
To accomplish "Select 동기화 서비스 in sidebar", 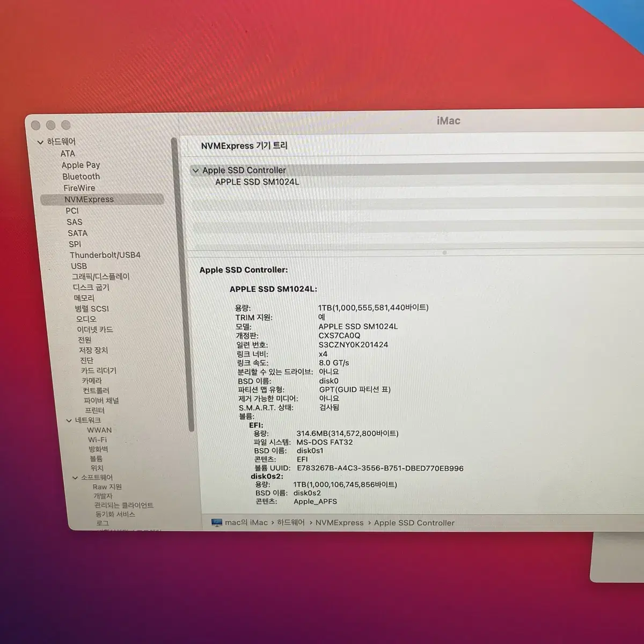I will (x=115, y=514).
